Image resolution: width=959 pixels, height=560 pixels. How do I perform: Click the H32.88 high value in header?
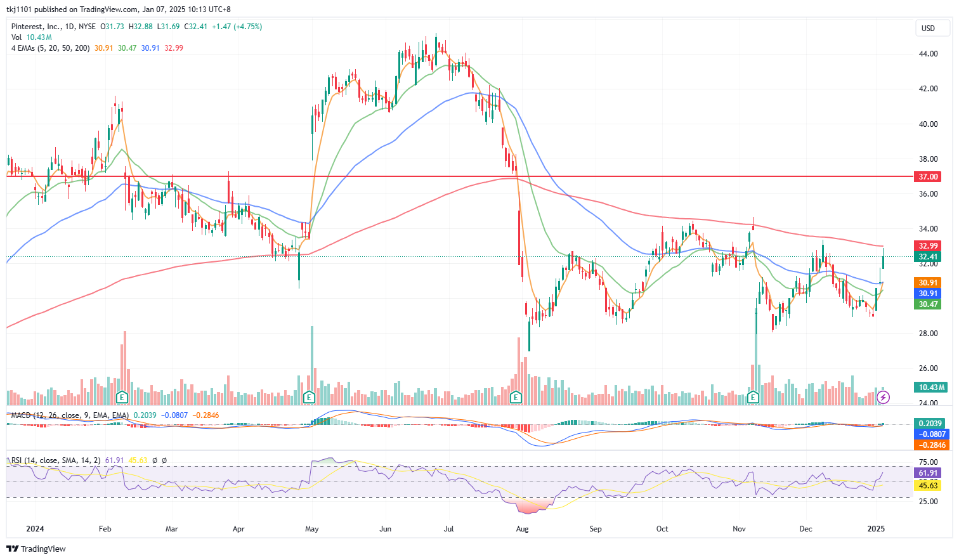141,27
